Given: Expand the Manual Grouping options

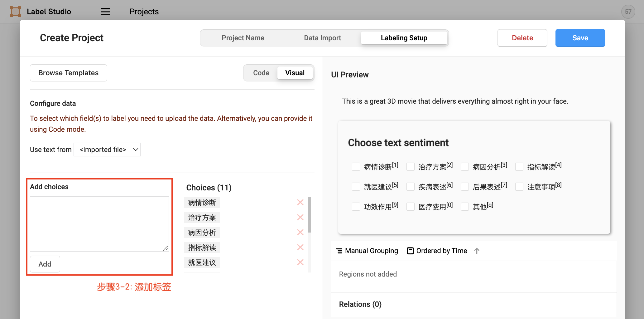Looking at the screenshot, I should point(367,251).
